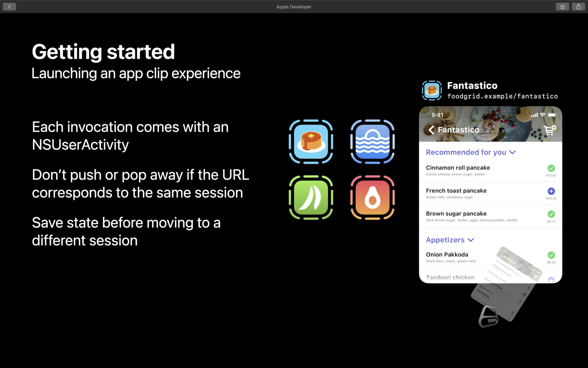Click the Recommended for you section heading text
588x368 pixels.
[x=466, y=152]
